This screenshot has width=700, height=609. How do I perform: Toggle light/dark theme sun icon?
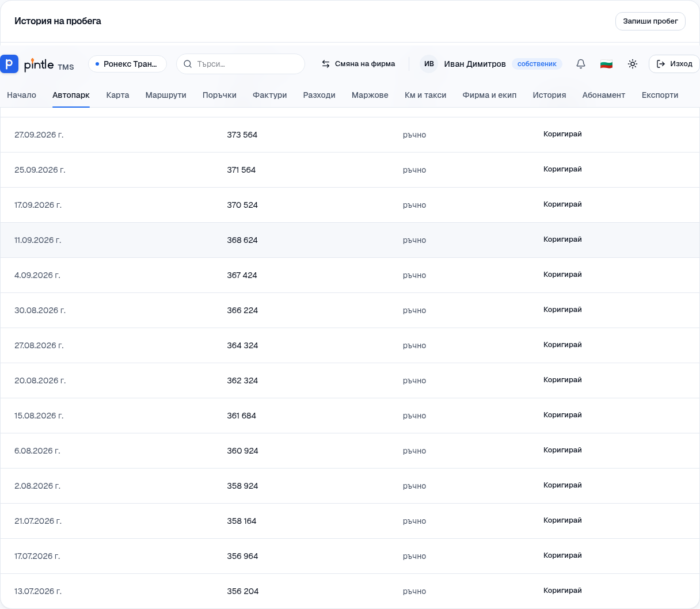coord(633,64)
